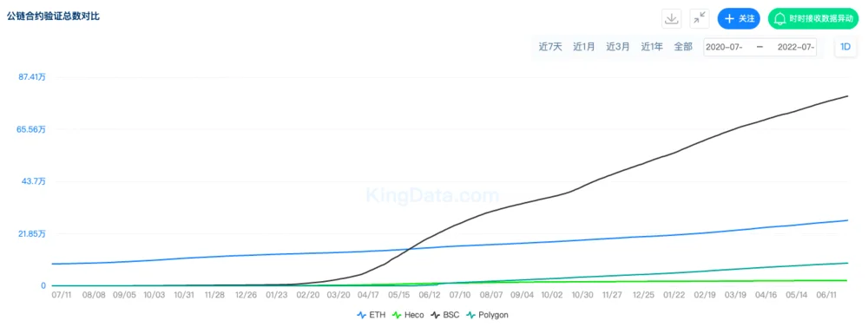Toggle the Polygon series legend icon
Image resolution: width=868 pixels, height=327 pixels.
point(471,315)
